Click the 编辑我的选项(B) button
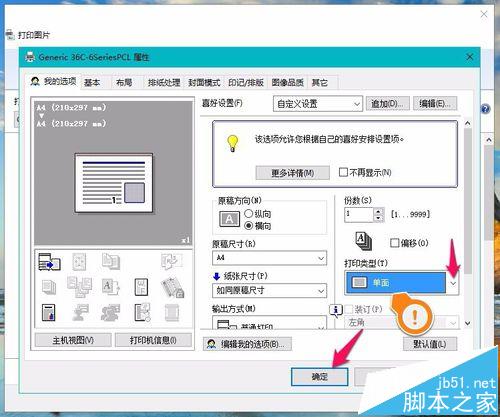This screenshot has width=500, height=417. [247, 344]
